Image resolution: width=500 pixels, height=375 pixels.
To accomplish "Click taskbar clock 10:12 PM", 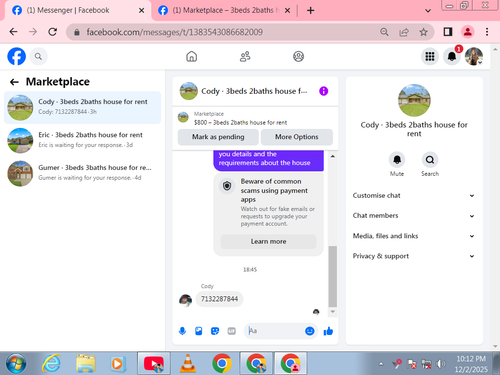I will click(x=471, y=359).
